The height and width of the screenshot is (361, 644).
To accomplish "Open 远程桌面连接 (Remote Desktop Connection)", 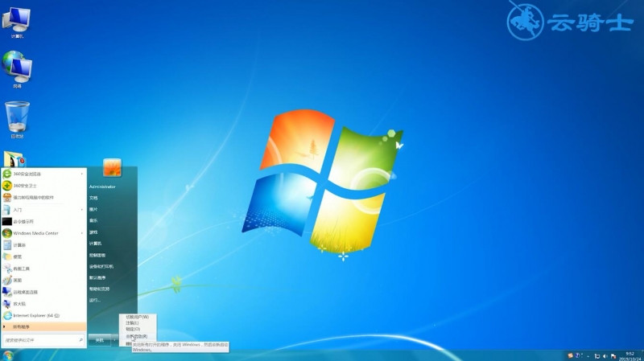I will [43, 292].
